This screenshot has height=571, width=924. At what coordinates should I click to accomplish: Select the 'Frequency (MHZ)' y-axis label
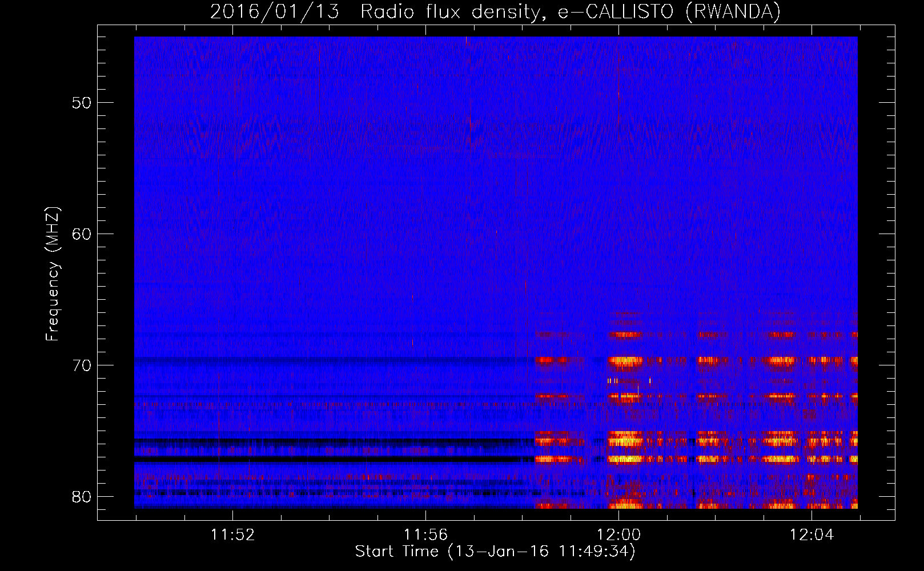pos(53,274)
